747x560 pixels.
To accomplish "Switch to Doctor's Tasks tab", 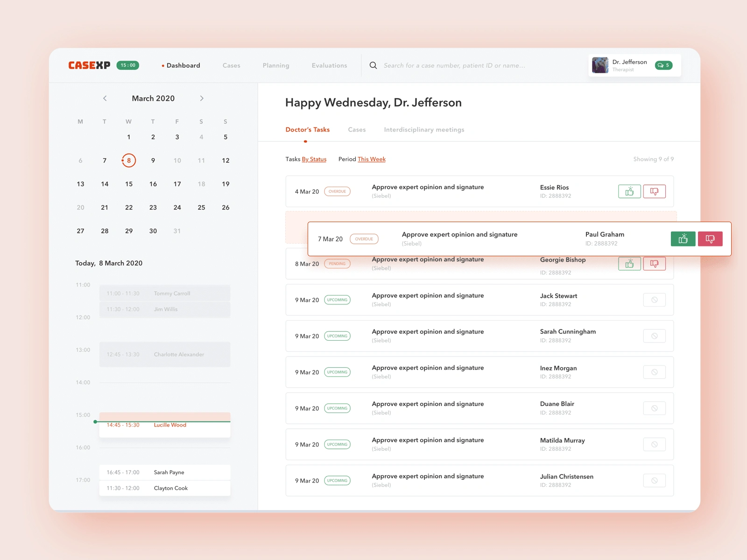I will (x=308, y=130).
